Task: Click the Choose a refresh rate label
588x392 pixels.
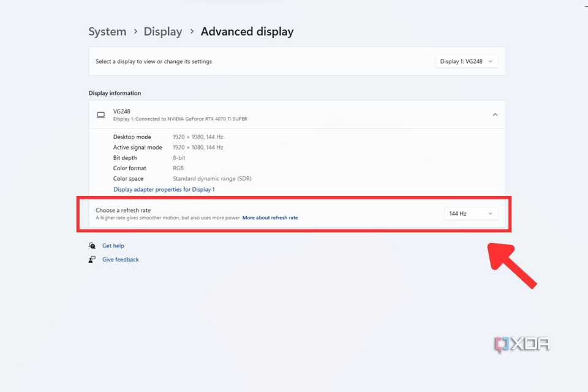Action: click(123, 210)
